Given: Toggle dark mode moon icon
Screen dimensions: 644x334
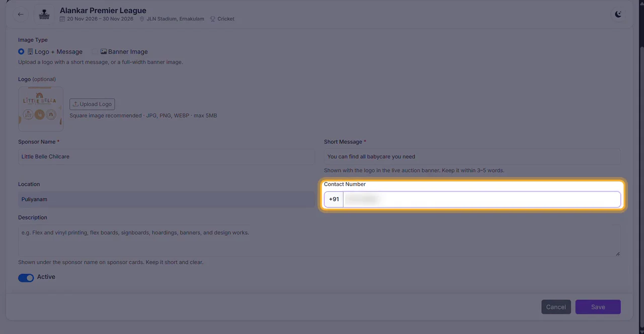Looking at the screenshot, I should [618, 14].
